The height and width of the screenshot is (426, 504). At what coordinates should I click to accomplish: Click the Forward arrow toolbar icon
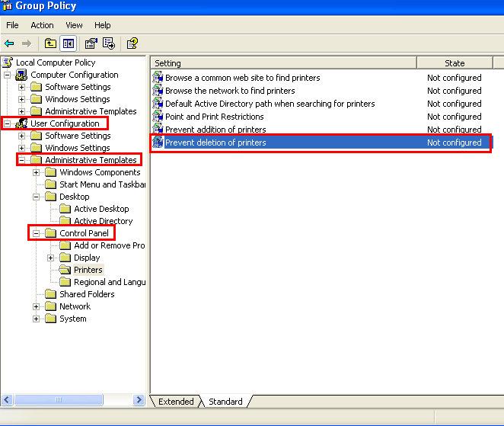coord(27,43)
